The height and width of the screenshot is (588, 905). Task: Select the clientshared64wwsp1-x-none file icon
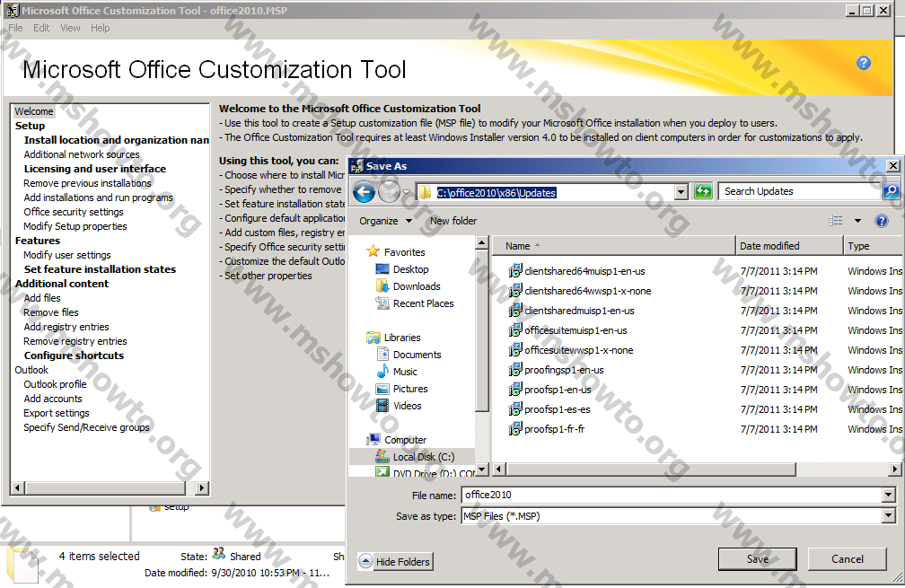coord(514,290)
